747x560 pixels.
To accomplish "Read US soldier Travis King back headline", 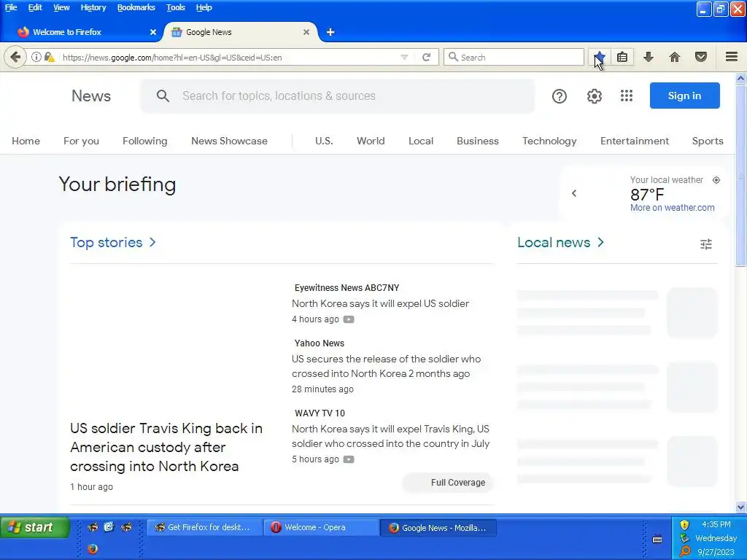I will point(166,447).
